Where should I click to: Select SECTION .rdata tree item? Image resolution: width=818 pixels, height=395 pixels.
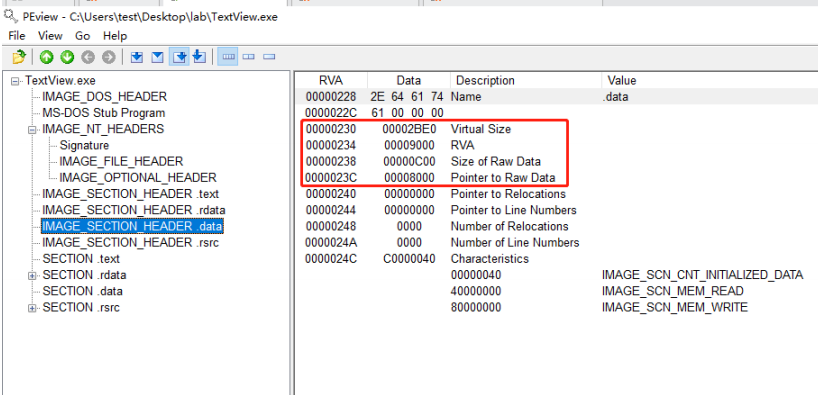pos(84,275)
